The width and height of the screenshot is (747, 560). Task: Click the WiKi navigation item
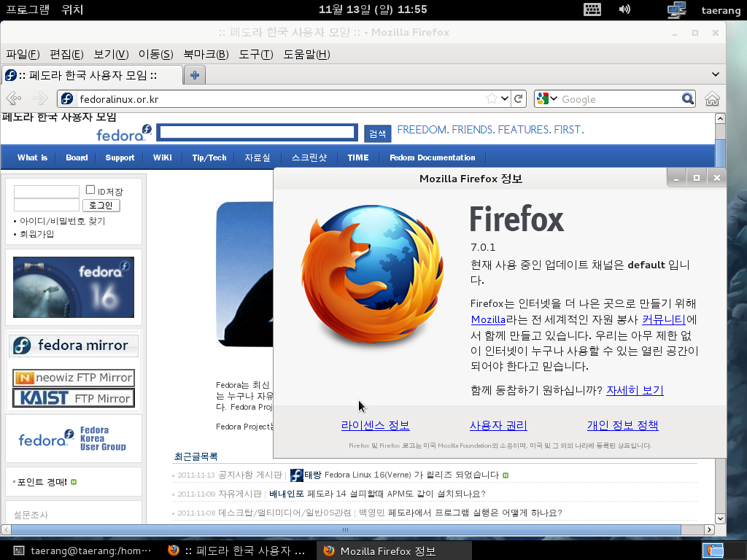click(163, 157)
